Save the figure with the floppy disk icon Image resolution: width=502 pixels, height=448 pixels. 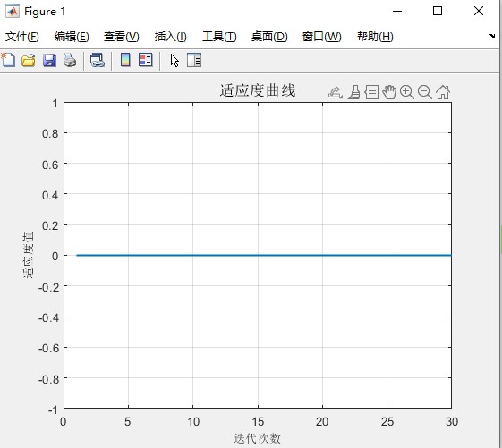tap(49, 60)
